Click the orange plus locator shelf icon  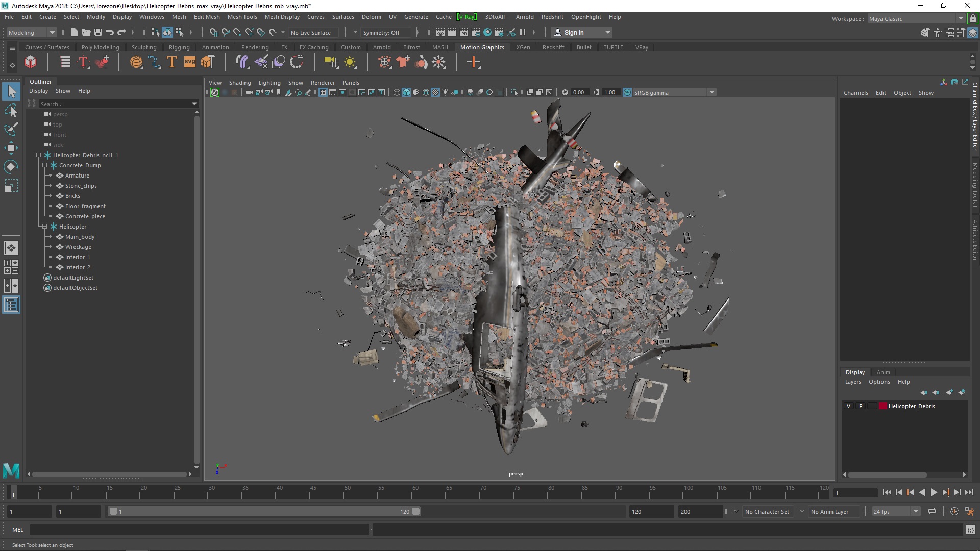coord(474,62)
